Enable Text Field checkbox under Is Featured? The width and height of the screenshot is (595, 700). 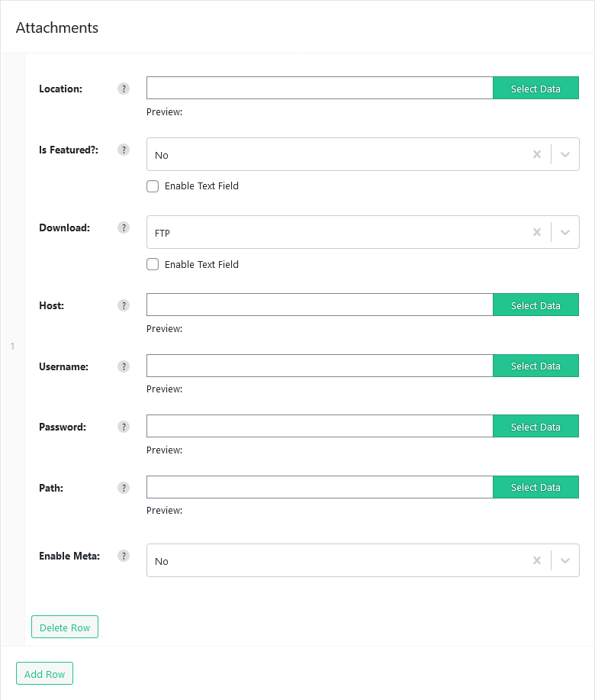(x=153, y=186)
